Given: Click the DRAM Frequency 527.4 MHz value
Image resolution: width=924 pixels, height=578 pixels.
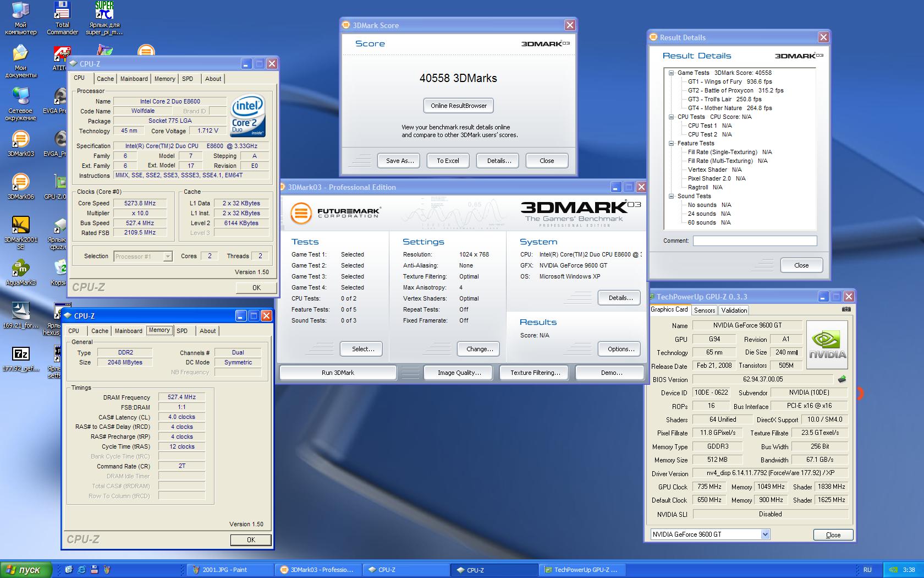Looking at the screenshot, I should (182, 397).
